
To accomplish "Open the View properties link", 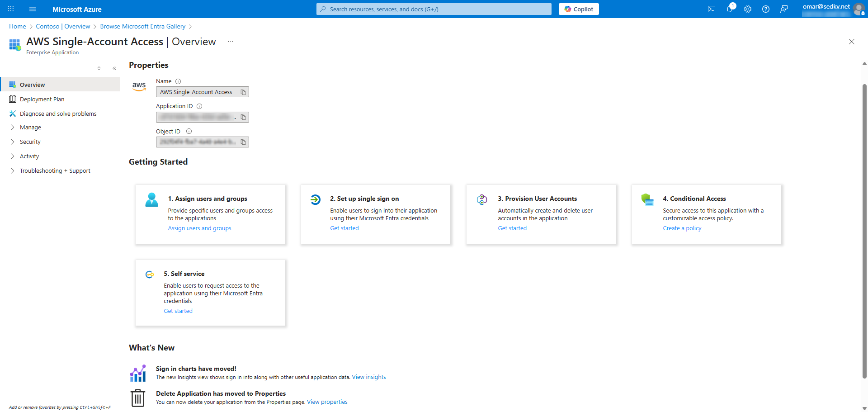I will tap(327, 402).
